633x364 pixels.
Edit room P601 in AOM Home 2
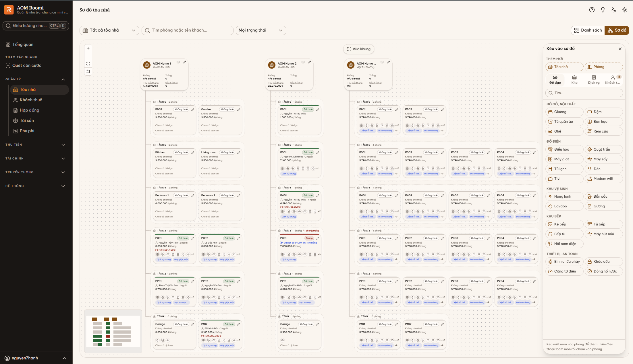pos(318,109)
